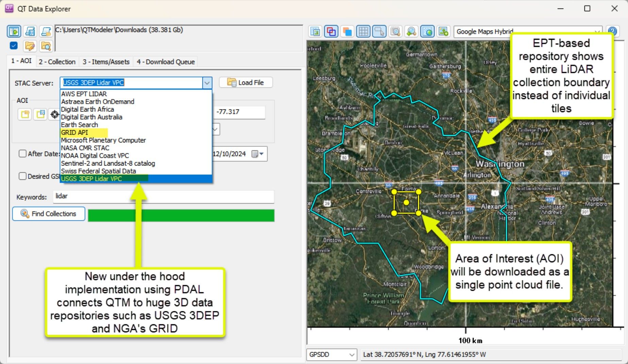Click the add image layer icon
The height and width of the screenshot is (364, 628).
[443, 32]
